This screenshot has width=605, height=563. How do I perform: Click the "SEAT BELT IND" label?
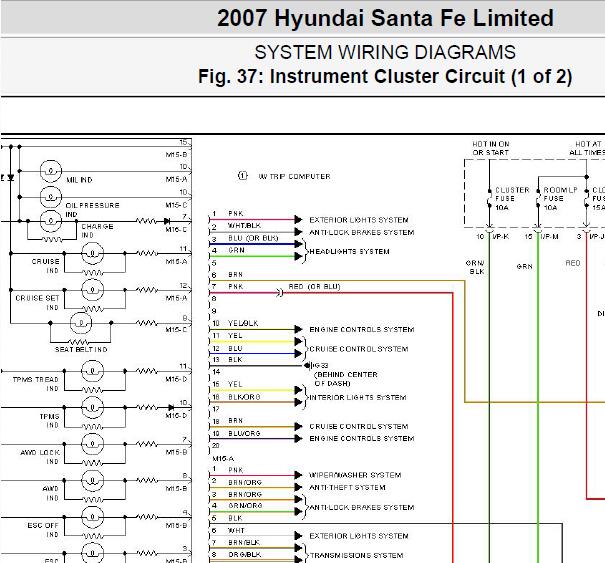(x=81, y=349)
